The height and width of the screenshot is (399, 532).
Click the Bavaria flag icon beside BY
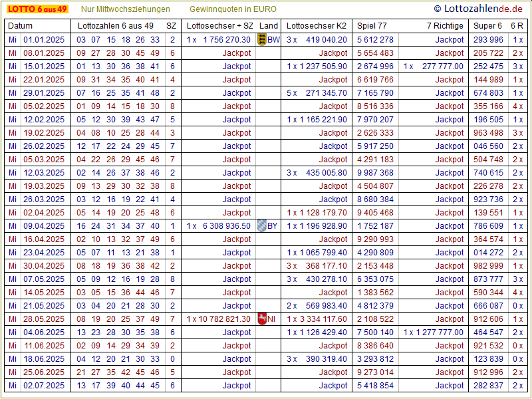(261, 226)
